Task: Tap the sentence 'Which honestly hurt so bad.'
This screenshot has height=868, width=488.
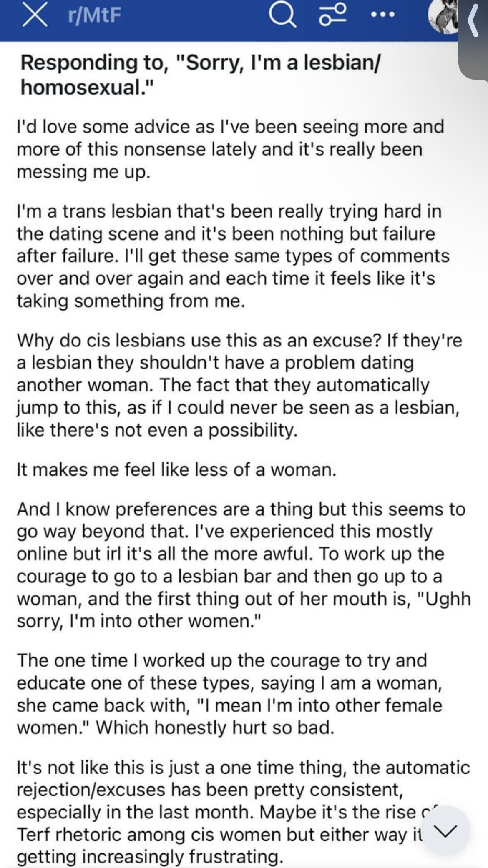Action: pos(215,728)
